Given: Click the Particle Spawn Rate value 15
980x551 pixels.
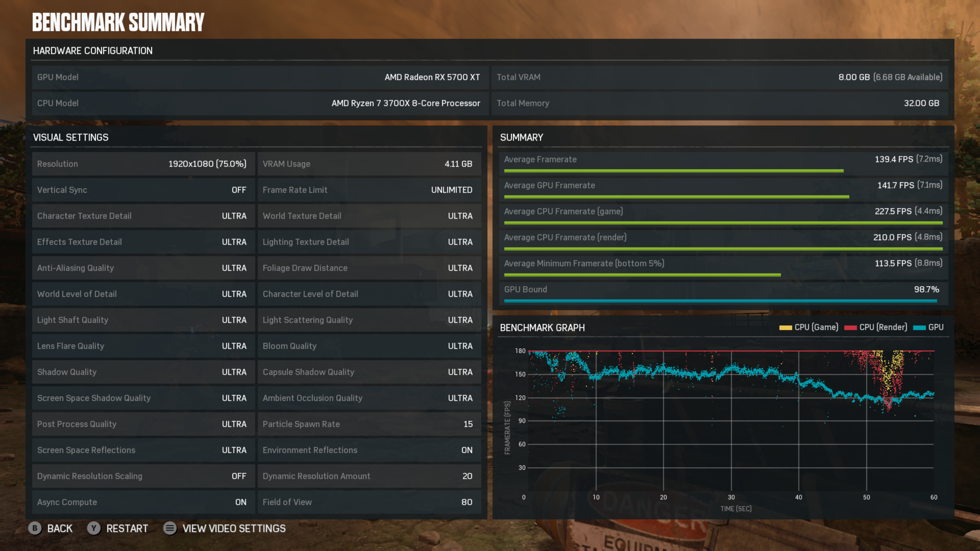Looking at the screenshot, I should 468,424.
